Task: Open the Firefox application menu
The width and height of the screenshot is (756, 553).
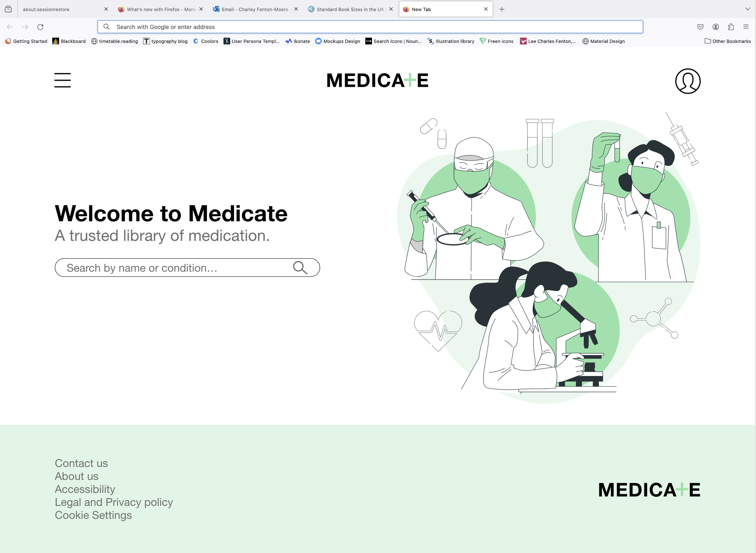Action: [746, 27]
